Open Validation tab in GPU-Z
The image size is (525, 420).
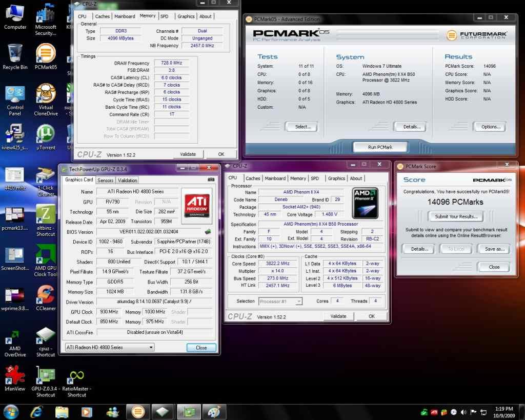(127, 180)
